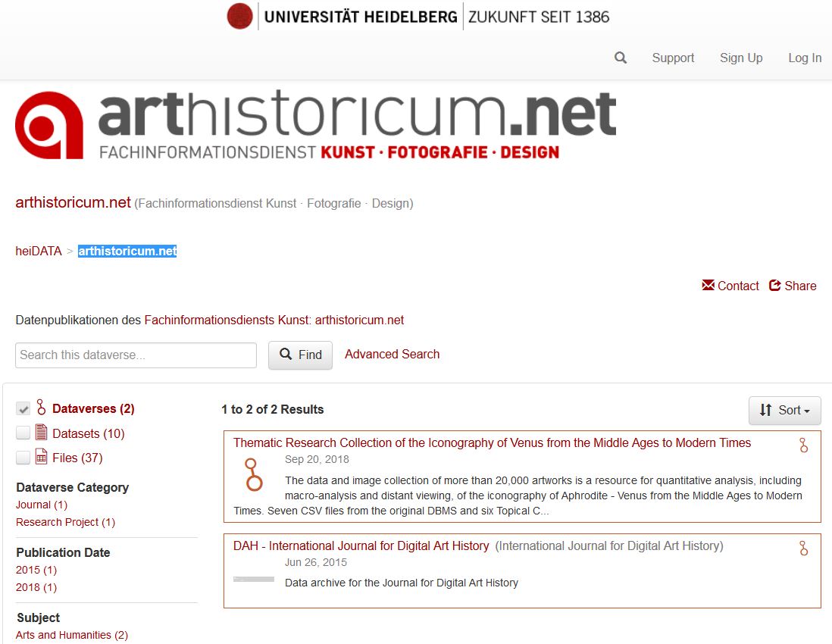Go to heiDATA breadcrumb link
Image resolution: width=832 pixels, height=644 pixels.
point(39,251)
